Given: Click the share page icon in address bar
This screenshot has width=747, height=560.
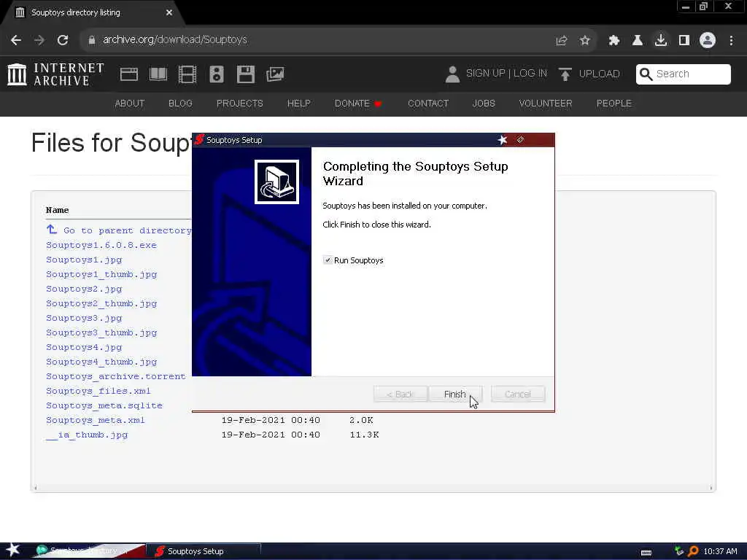Looking at the screenshot, I should point(561,41).
